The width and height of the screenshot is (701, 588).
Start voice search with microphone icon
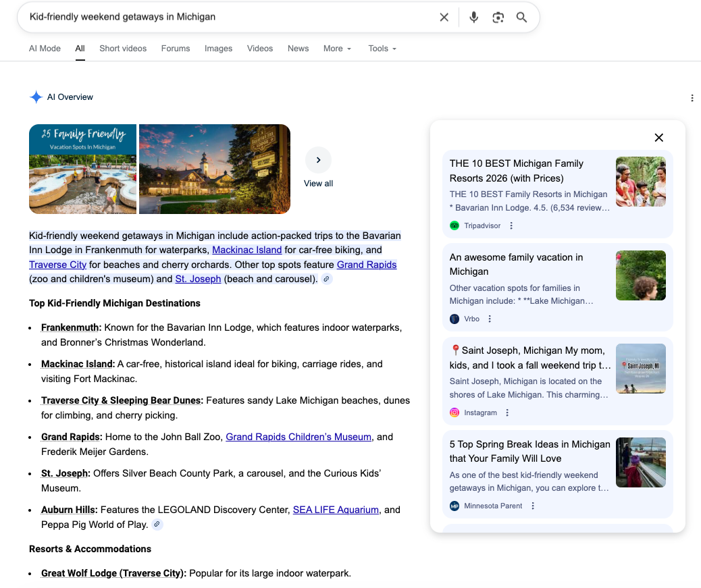point(473,18)
